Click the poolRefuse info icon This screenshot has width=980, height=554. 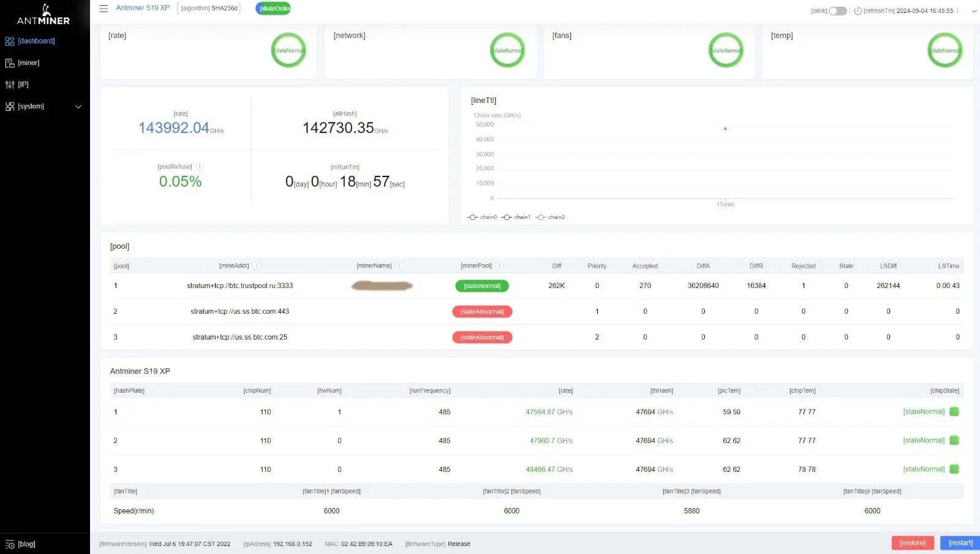click(x=200, y=167)
